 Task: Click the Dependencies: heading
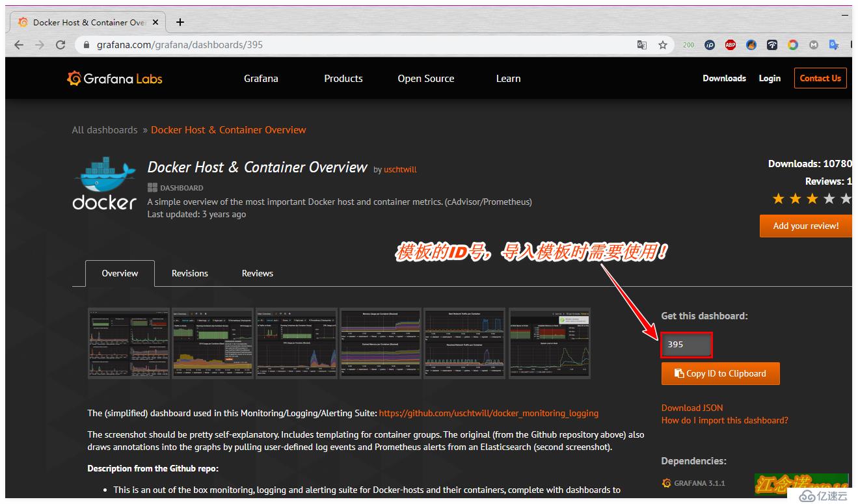pyautogui.click(x=693, y=461)
